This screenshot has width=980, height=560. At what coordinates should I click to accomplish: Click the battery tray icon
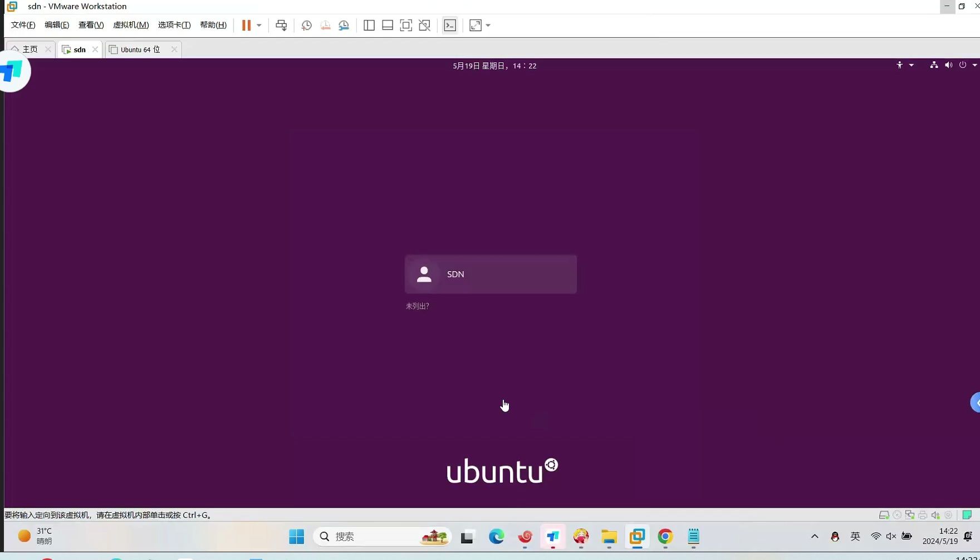click(x=906, y=537)
